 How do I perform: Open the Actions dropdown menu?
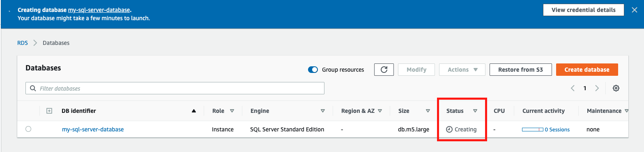tap(462, 70)
